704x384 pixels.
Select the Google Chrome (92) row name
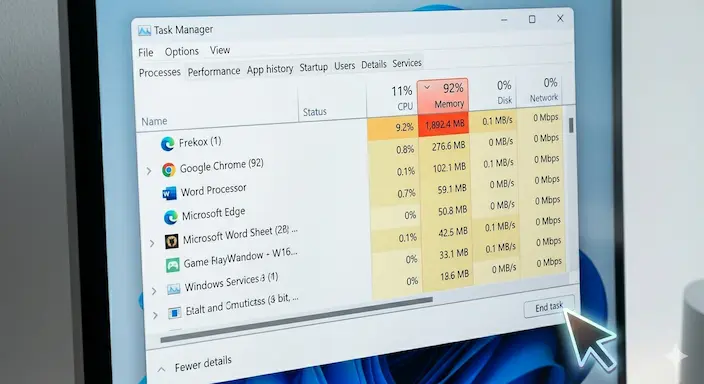point(221,166)
